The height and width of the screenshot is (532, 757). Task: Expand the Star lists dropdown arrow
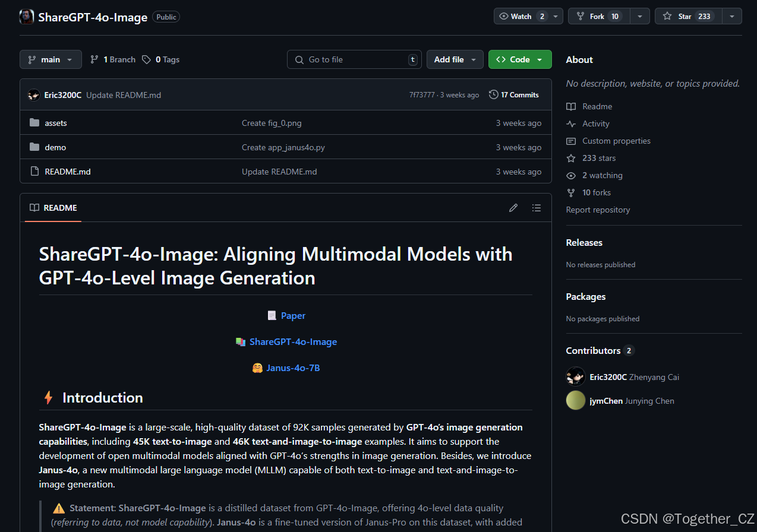[732, 16]
